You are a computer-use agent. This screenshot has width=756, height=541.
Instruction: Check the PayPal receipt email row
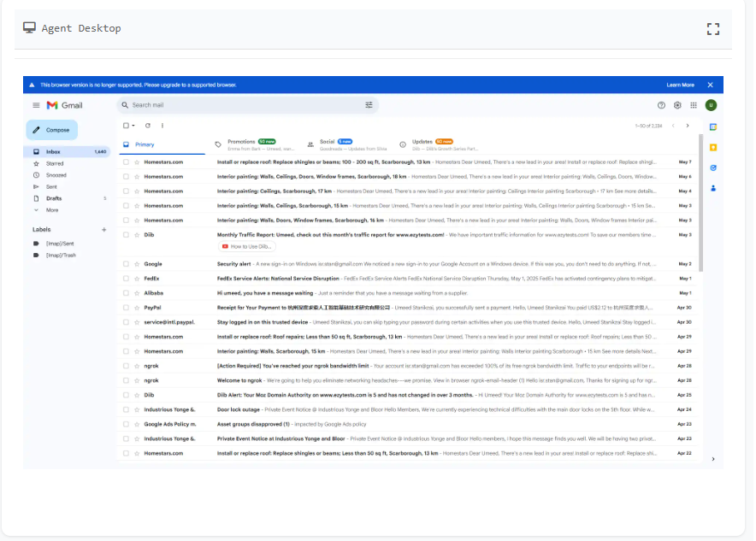point(126,308)
